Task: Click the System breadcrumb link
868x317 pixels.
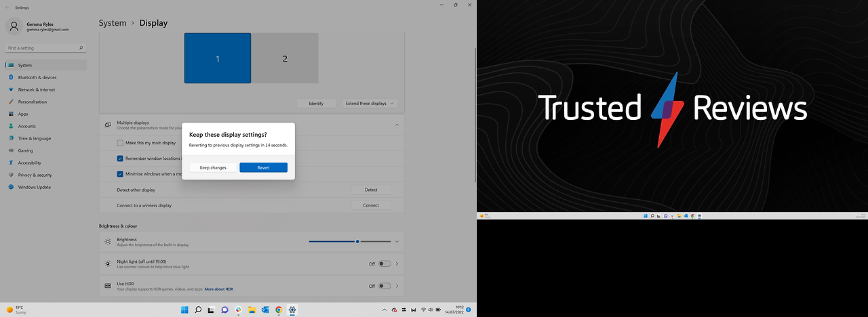Action: pos(113,23)
